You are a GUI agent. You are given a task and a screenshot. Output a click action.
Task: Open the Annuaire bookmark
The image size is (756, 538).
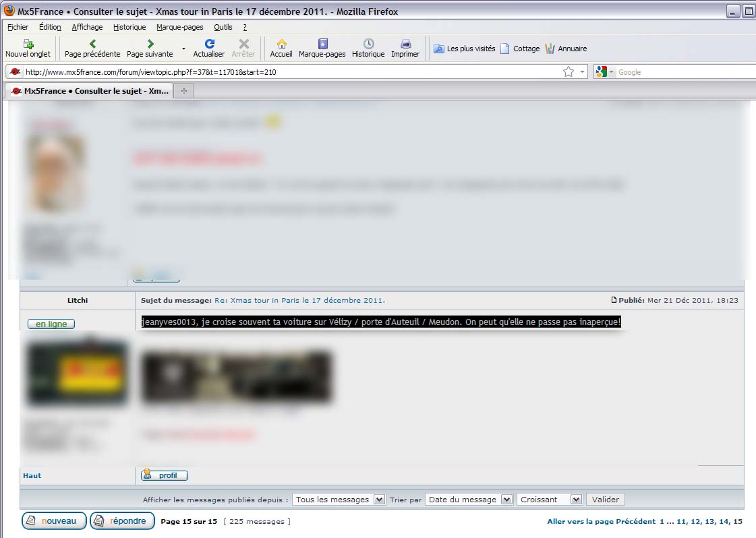point(566,49)
